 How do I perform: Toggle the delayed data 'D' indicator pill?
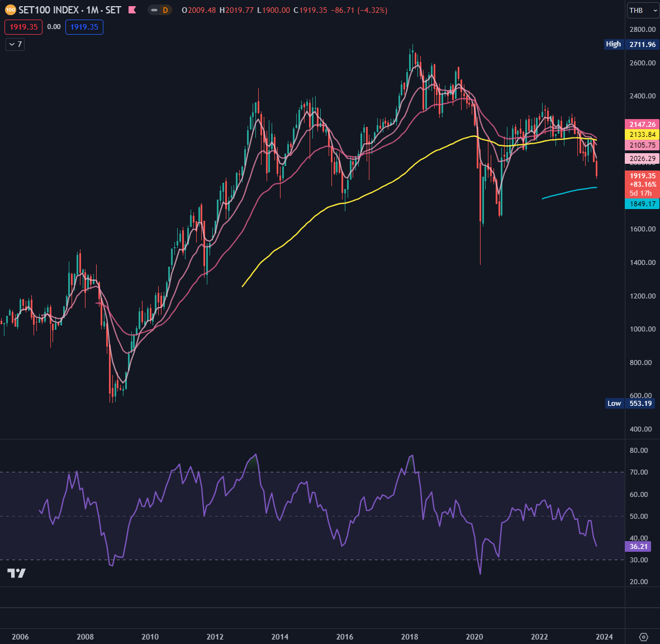point(160,10)
